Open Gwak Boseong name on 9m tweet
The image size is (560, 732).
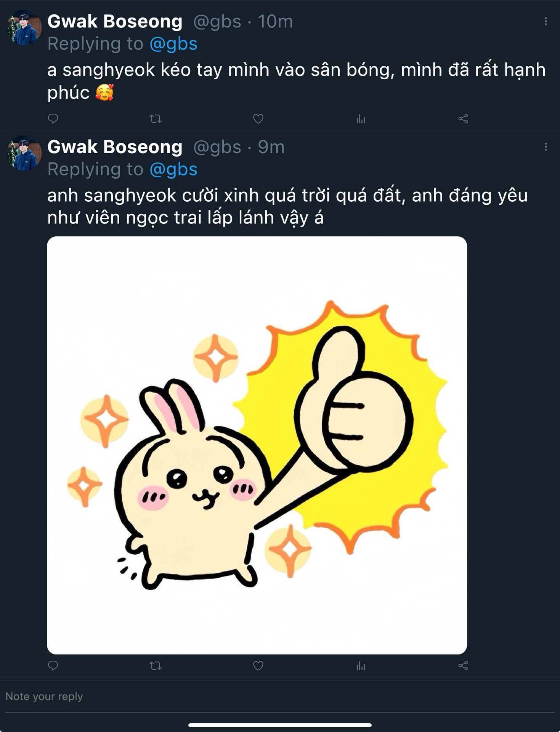coord(115,147)
